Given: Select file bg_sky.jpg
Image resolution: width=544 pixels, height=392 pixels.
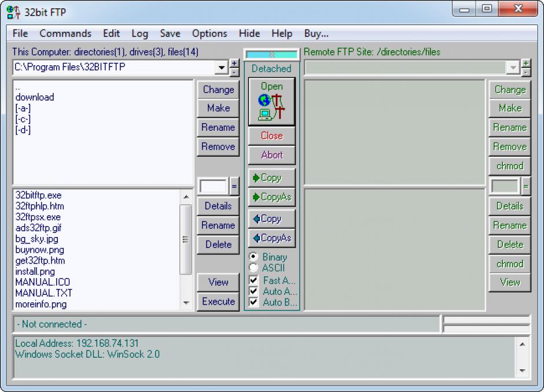Looking at the screenshot, I should [x=37, y=239].
